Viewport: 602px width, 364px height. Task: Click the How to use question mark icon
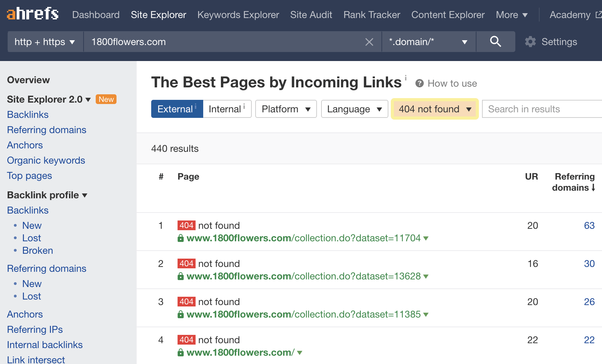pos(419,84)
